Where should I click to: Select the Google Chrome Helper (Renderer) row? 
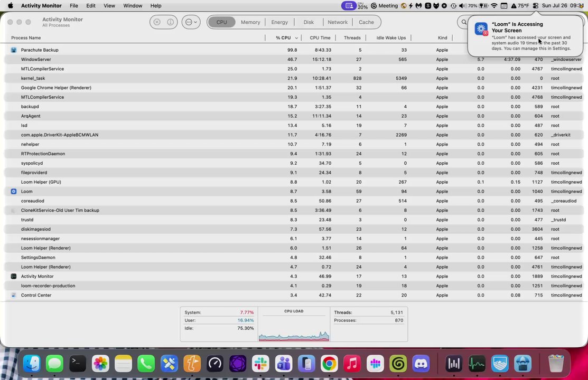click(294, 88)
